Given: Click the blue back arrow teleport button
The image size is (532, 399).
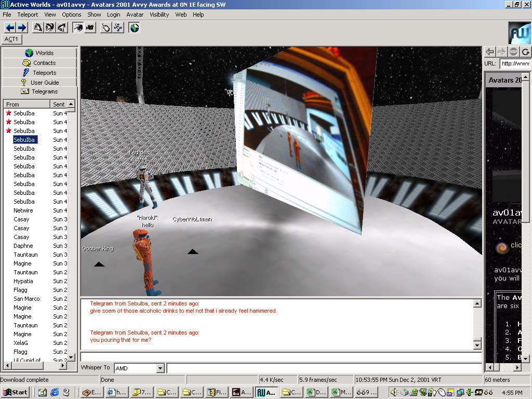Looking at the screenshot, I should pos(10,28).
